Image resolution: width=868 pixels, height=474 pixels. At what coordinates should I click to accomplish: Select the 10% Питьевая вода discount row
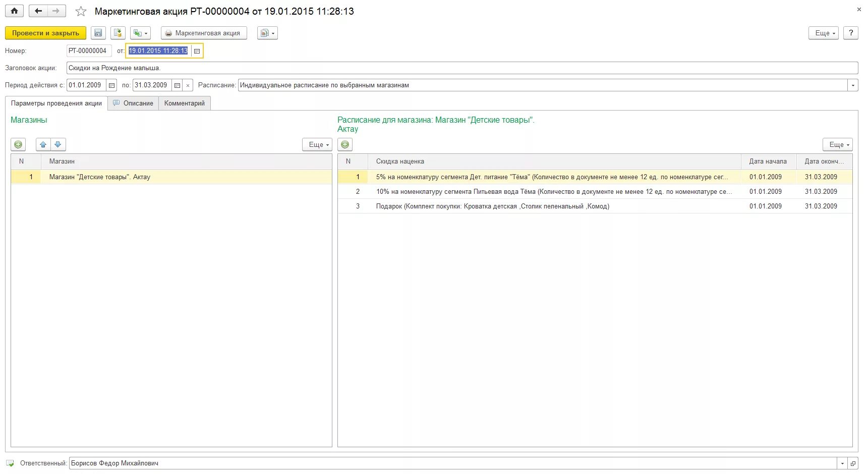coord(595,191)
